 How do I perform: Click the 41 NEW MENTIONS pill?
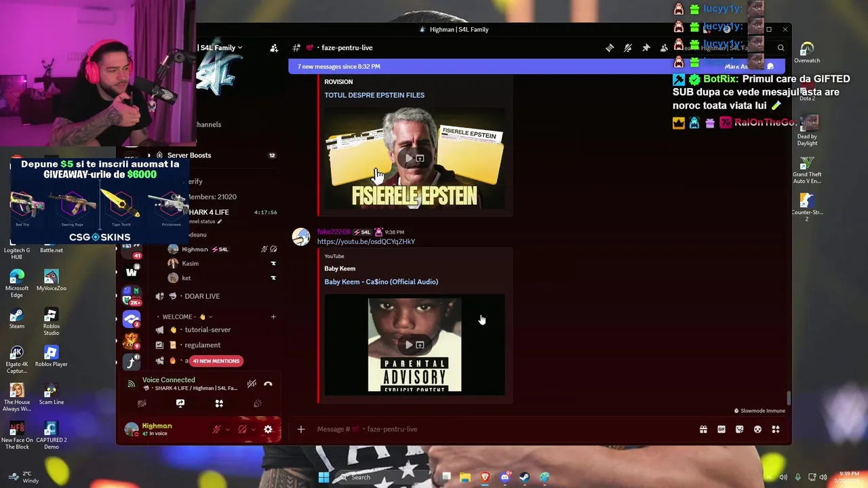click(x=216, y=361)
